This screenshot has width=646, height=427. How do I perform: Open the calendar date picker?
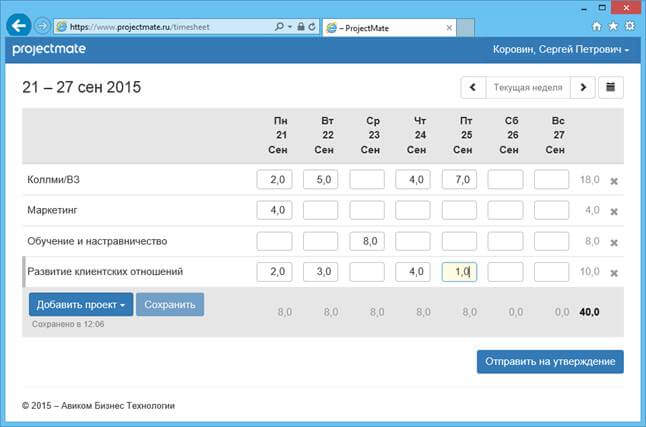tap(611, 87)
